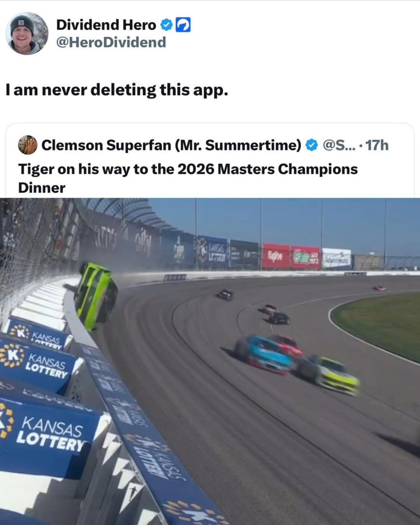
Task: Click the square affiliate badge after Dividend Hero
Action: 183,25
